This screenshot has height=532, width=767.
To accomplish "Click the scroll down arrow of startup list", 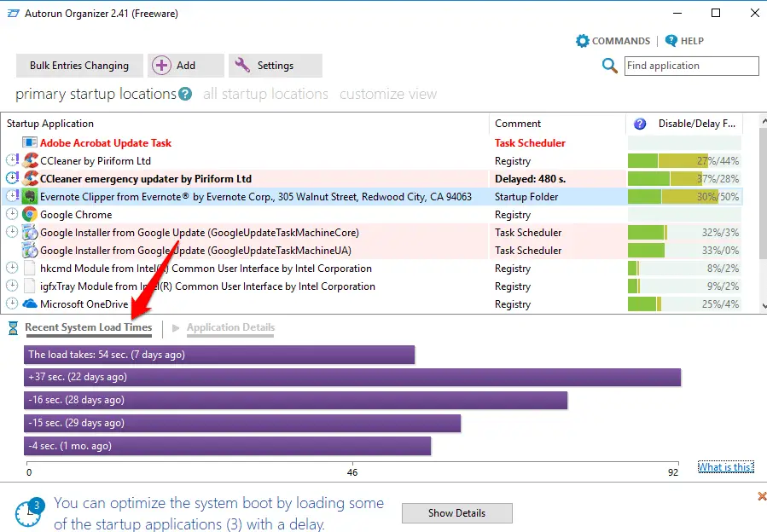I will pyautogui.click(x=763, y=306).
